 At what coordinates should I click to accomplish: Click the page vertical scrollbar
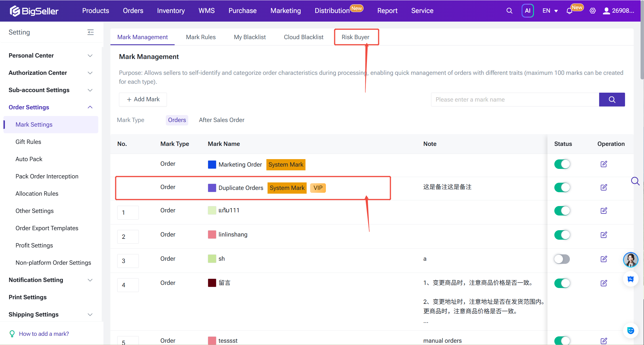(x=642, y=40)
